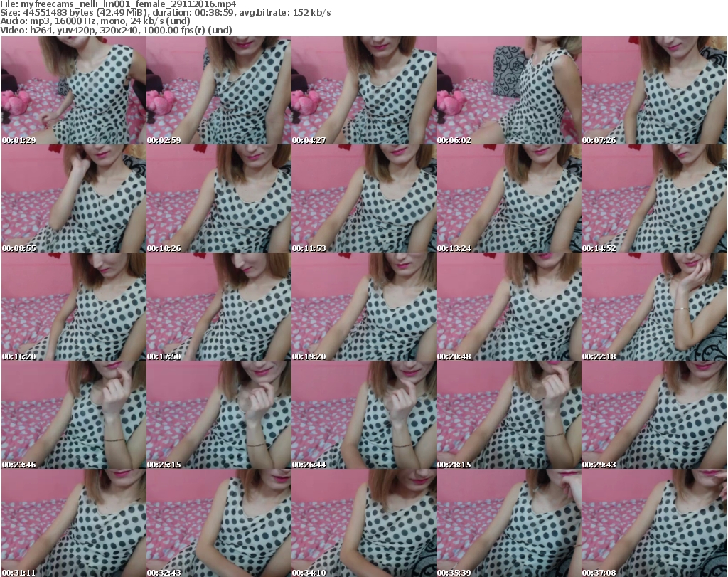Click the 'Size: 44551483 bytes' header line
Viewport: 728px width, 577px height.
tap(165, 13)
